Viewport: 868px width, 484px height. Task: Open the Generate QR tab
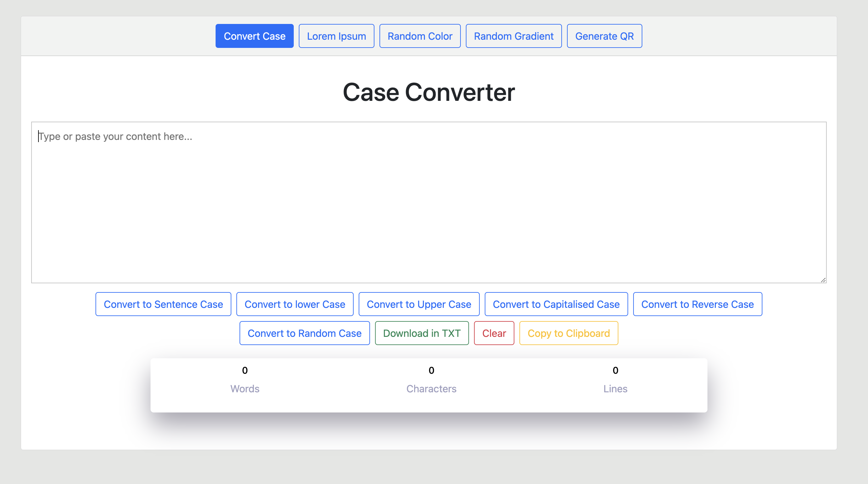604,36
